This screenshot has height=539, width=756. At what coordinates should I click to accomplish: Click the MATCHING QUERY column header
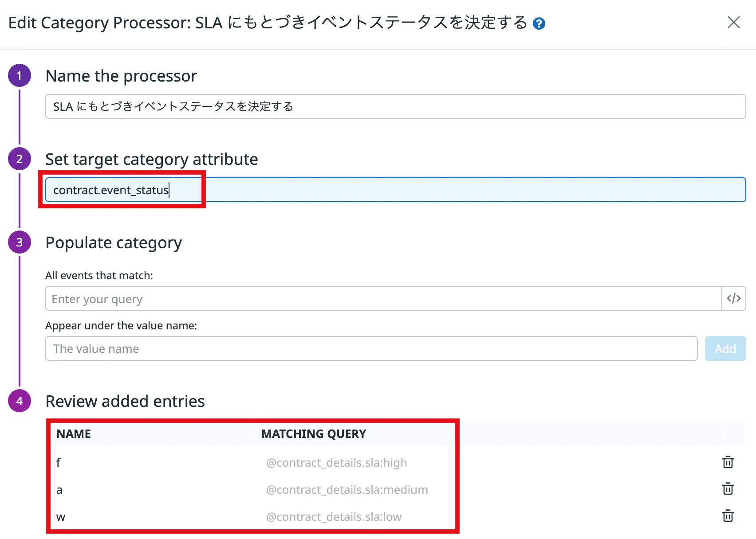point(314,434)
